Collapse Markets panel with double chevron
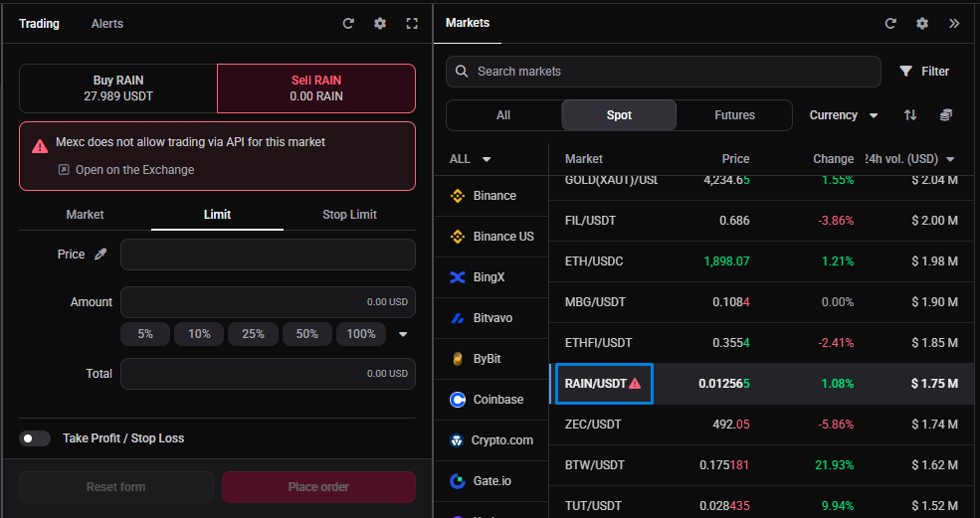This screenshot has width=980, height=518. (x=954, y=24)
